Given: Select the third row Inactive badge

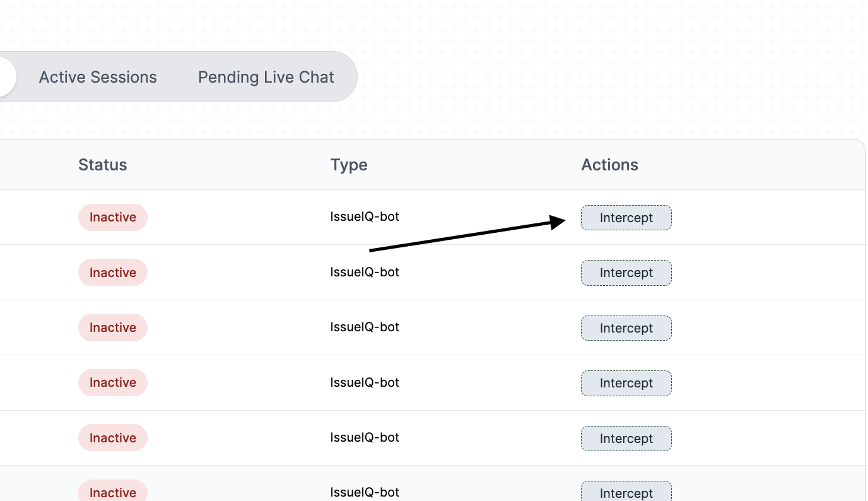Looking at the screenshot, I should 113,327.
